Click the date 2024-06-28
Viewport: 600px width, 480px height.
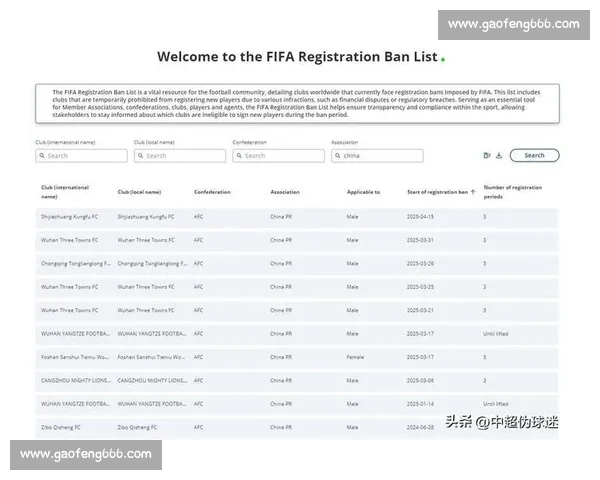[x=420, y=427]
